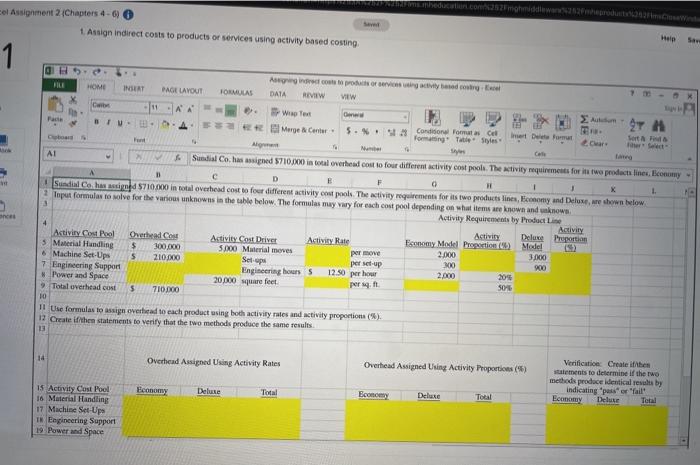The image size is (700, 465).
Task: Increase decimal places in Number group
Action: point(392,132)
